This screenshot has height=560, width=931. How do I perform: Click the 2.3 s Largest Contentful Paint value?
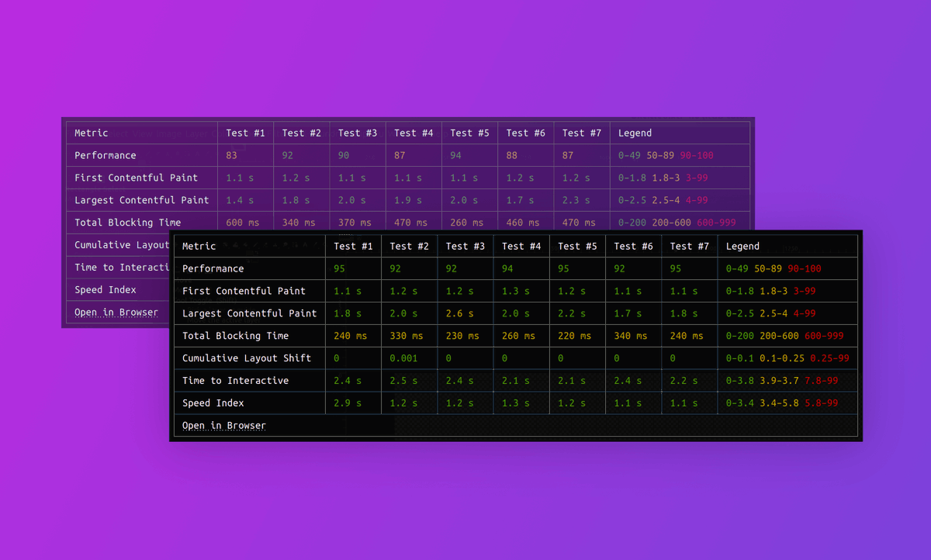[576, 200]
